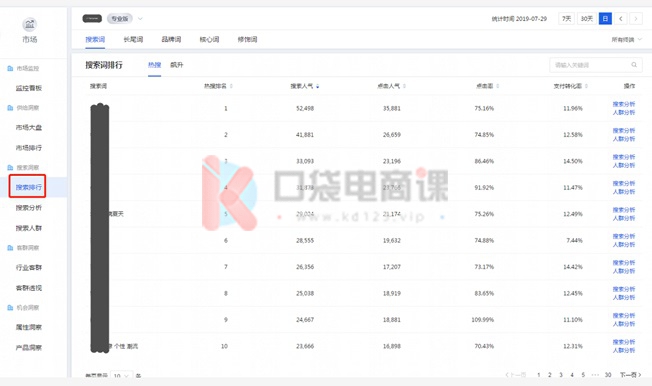Viewport: 652px width, 386px height.
Task: Click the 109.99% click rate value
Action: [x=482, y=320]
